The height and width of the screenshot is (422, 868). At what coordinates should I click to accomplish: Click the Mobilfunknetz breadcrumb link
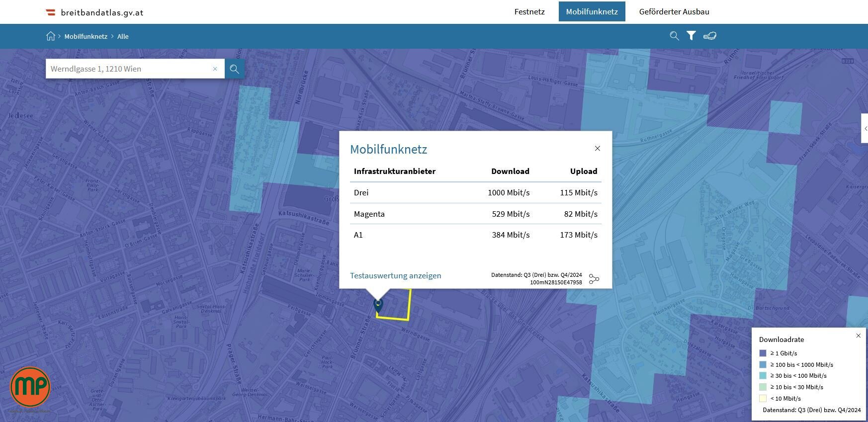(86, 36)
